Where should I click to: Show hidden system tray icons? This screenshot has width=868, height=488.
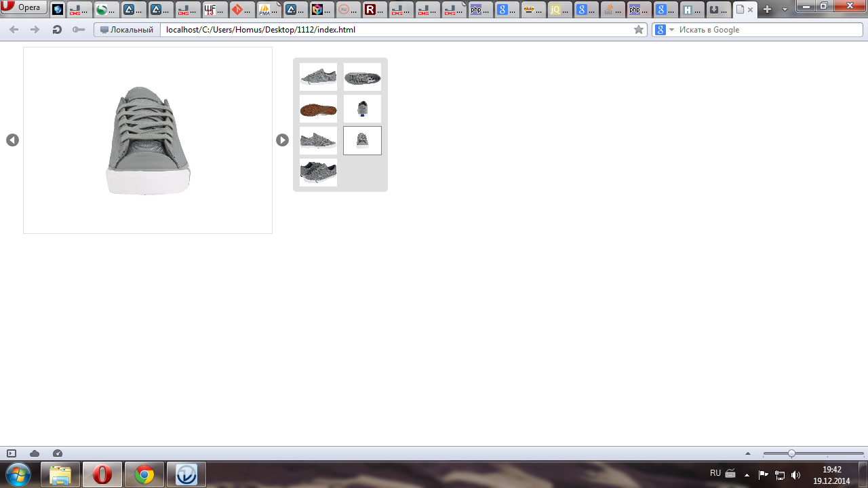tap(747, 474)
